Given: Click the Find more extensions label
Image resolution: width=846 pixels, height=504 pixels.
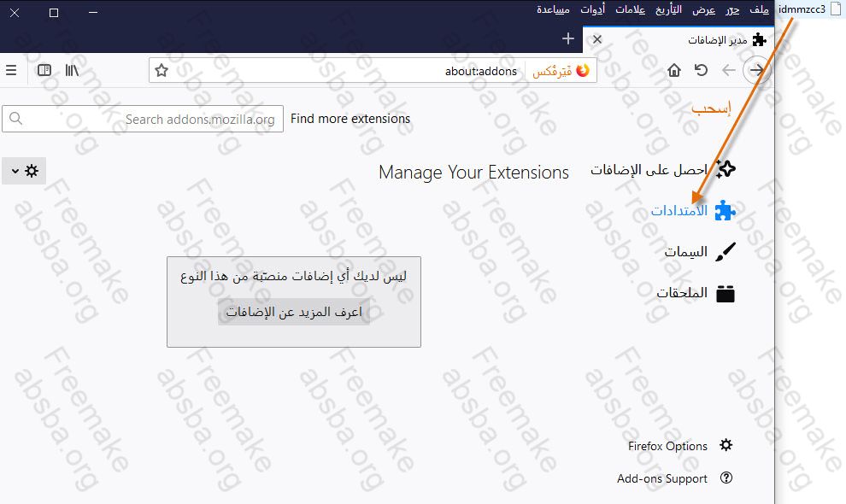Looking at the screenshot, I should coord(350,119).
